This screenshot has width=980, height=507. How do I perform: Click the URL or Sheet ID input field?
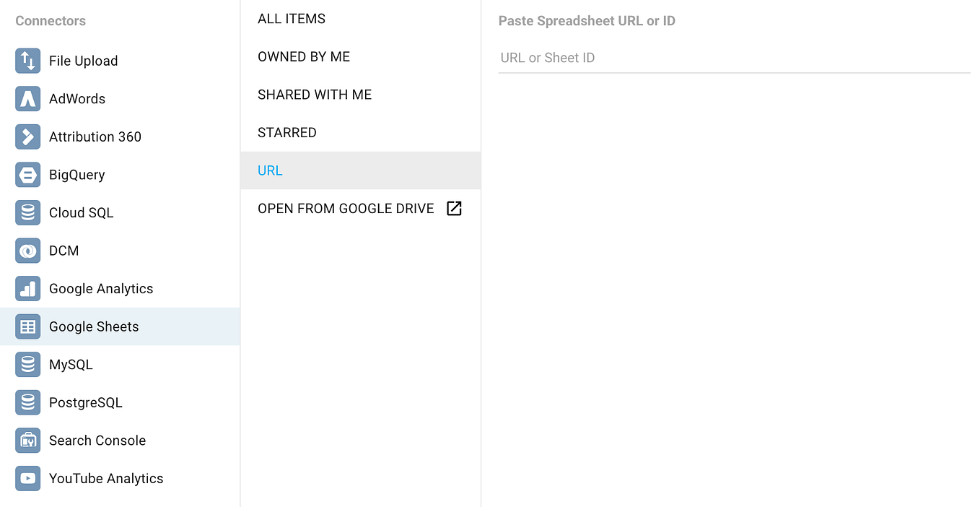[x=733, y=58]
